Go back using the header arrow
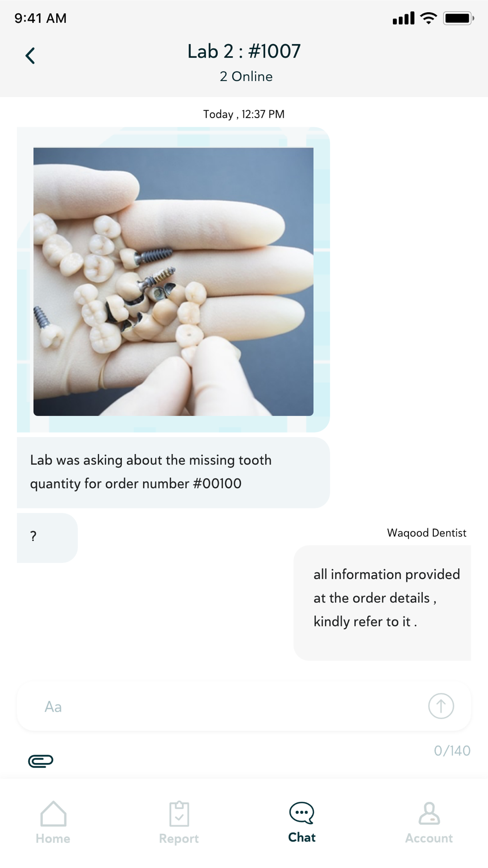Screen dimensions: 488x868 coord(30,56)
